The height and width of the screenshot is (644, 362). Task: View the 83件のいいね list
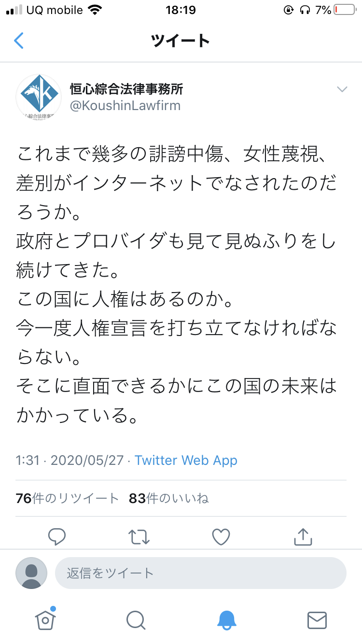click(x=169, y=498)
